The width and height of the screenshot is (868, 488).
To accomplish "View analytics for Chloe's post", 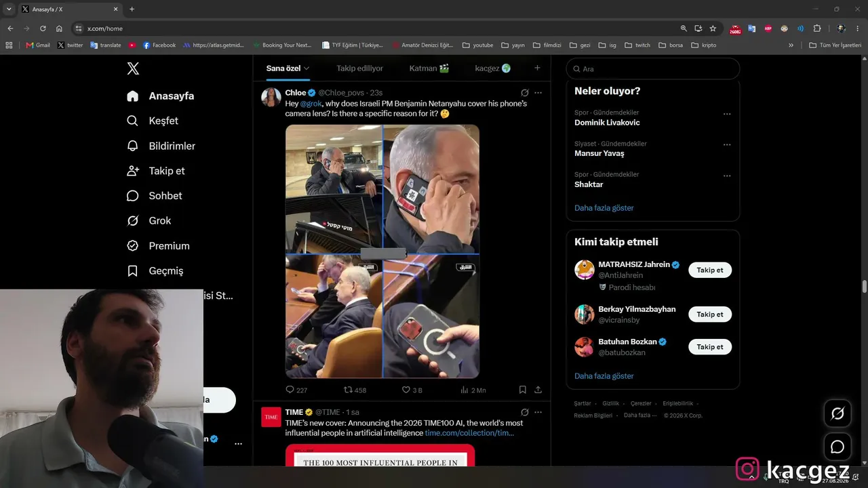I will 473,390.
